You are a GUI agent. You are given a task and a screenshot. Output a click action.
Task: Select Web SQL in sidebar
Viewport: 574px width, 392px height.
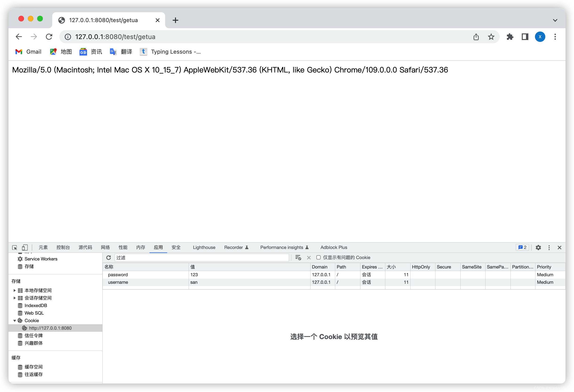(34, 313)
